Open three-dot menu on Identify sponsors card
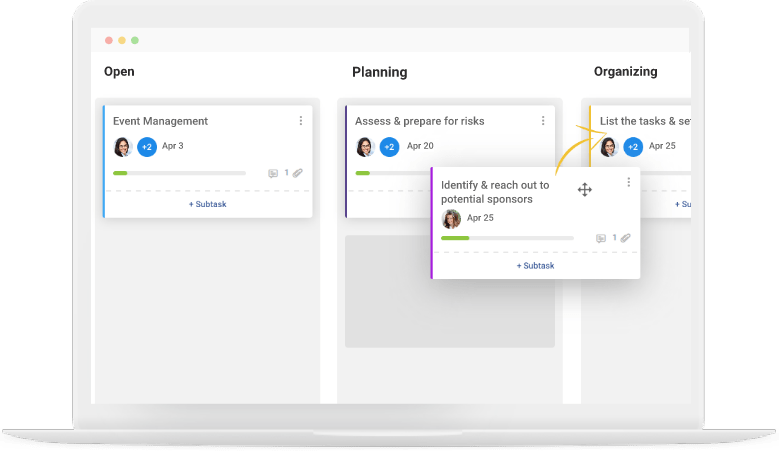779x451 pixels. 628,182
